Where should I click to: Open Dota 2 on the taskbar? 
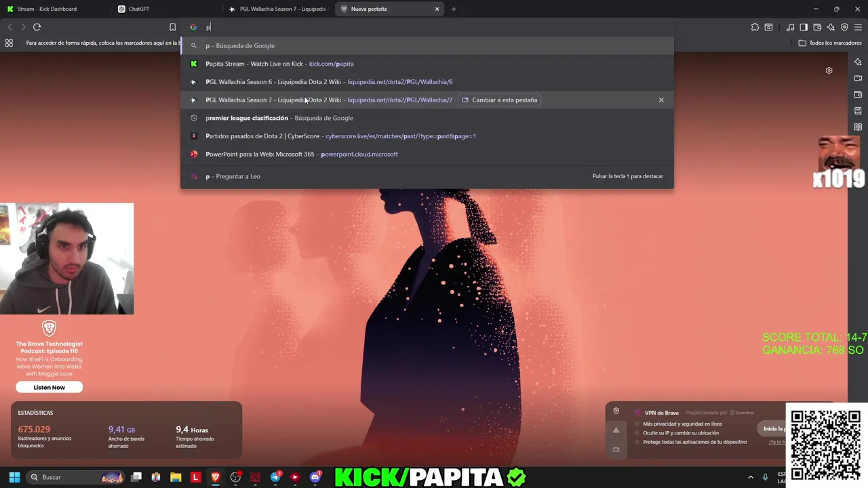(x=255, y=477)
